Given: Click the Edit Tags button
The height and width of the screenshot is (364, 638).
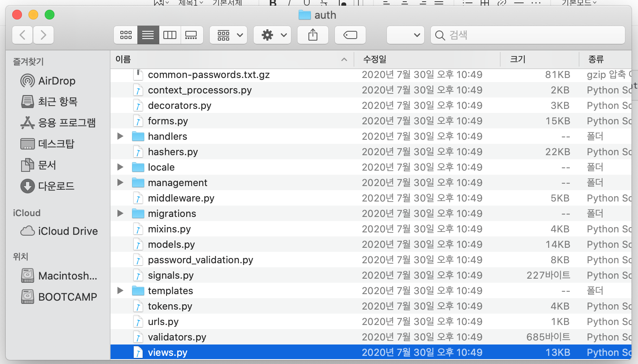Looking at the screenshot, I should click(x=350, y=35).
